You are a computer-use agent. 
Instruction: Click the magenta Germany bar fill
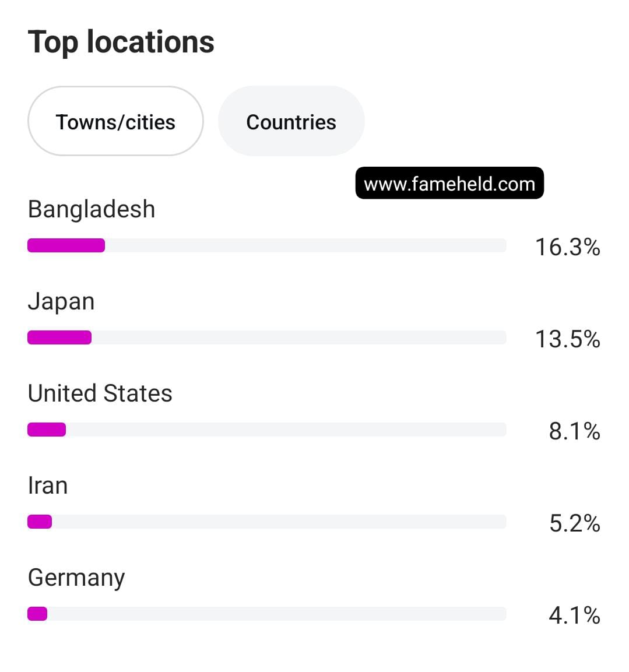point(37,614)
